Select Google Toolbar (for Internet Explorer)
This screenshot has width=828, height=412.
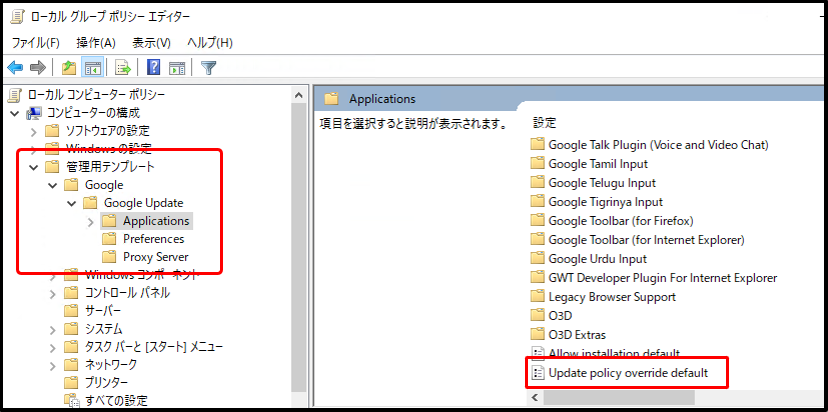pyautogui.click(x=646, y=240)
